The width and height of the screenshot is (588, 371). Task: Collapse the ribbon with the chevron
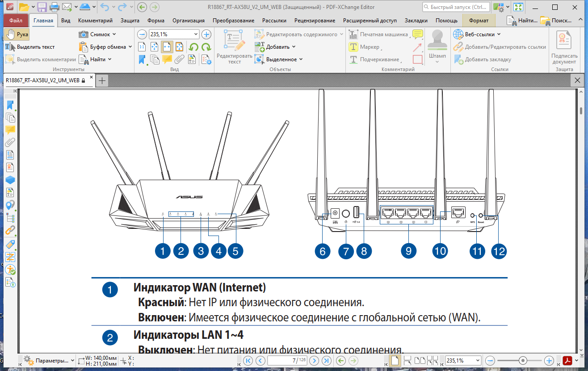[x=580, y=21]
